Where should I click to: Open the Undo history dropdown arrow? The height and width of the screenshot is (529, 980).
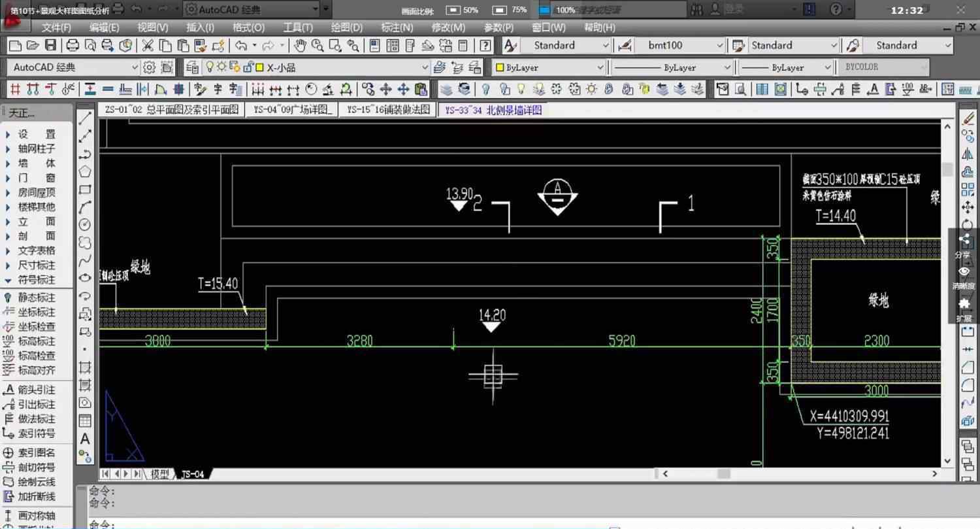click(254, 46)
